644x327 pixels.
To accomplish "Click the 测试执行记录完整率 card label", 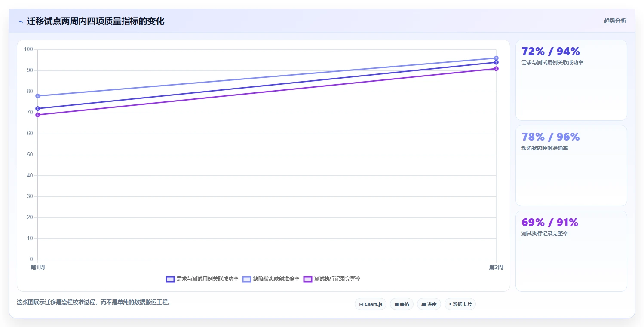I will pyautogui.click(x=545, y=234).
